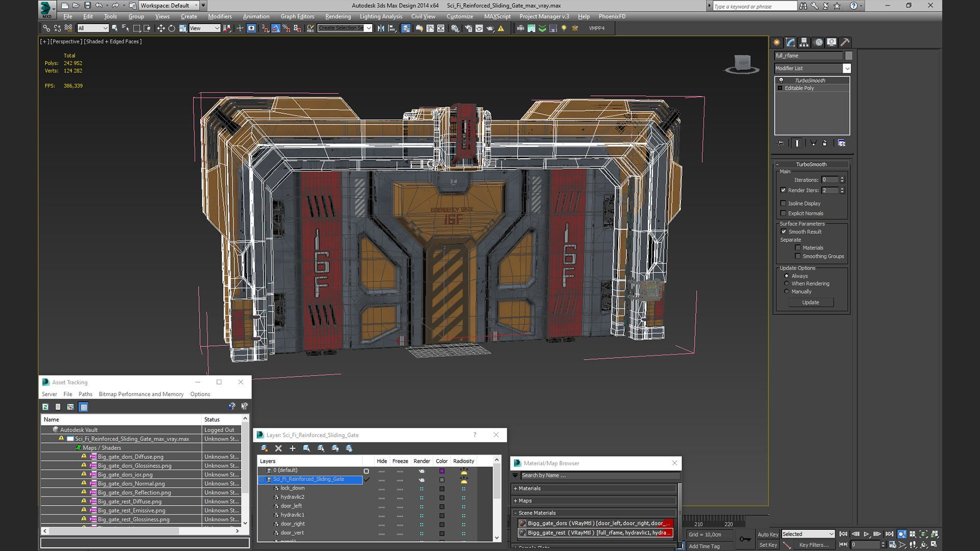Click the Undo arrow in quick access toolbar
The width and height of the screenshot is (980, 551).
point(99,6)
